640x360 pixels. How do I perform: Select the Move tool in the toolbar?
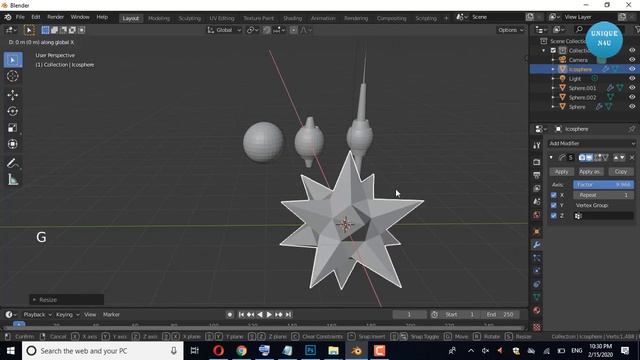tap(13, 95)
